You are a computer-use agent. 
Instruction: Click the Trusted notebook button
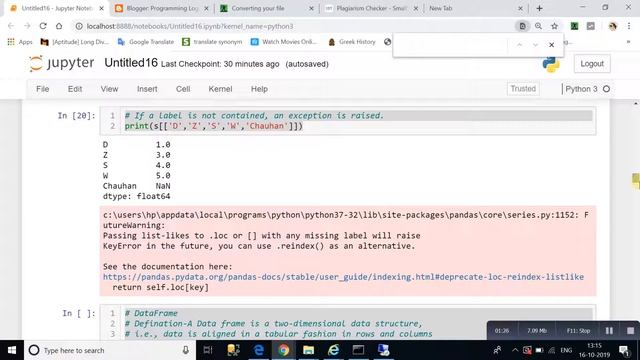click(x=523, y=89)
